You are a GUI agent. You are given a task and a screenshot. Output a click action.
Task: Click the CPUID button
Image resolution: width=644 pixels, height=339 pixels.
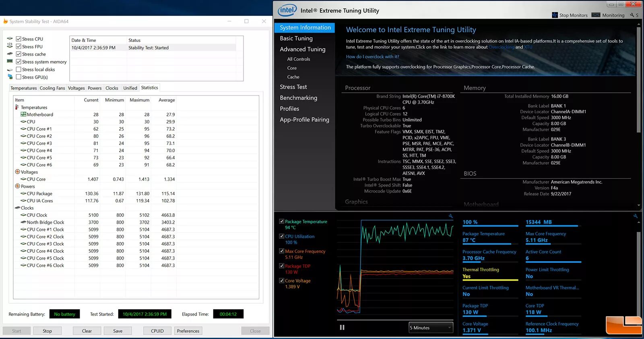157,331
